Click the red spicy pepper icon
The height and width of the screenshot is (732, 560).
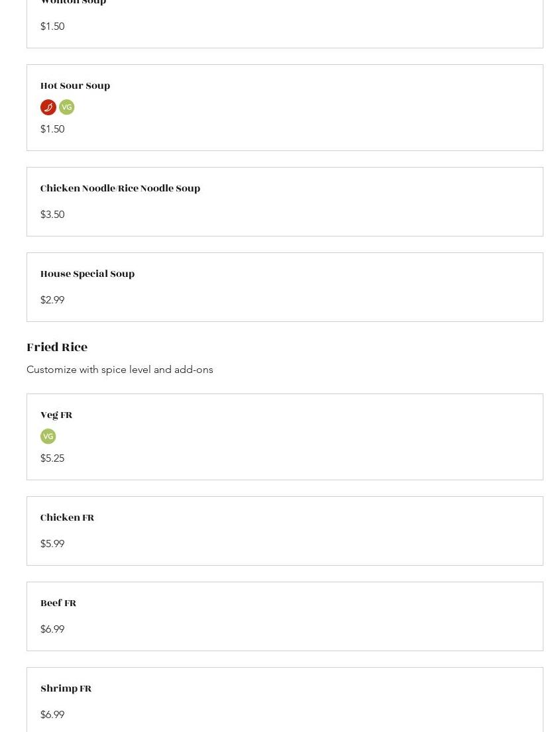point(48,107)
